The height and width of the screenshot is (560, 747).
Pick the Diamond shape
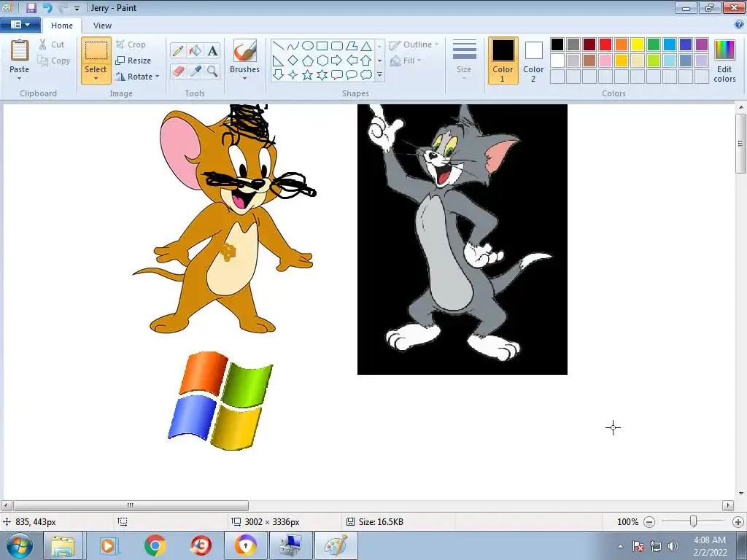(293, 61)
